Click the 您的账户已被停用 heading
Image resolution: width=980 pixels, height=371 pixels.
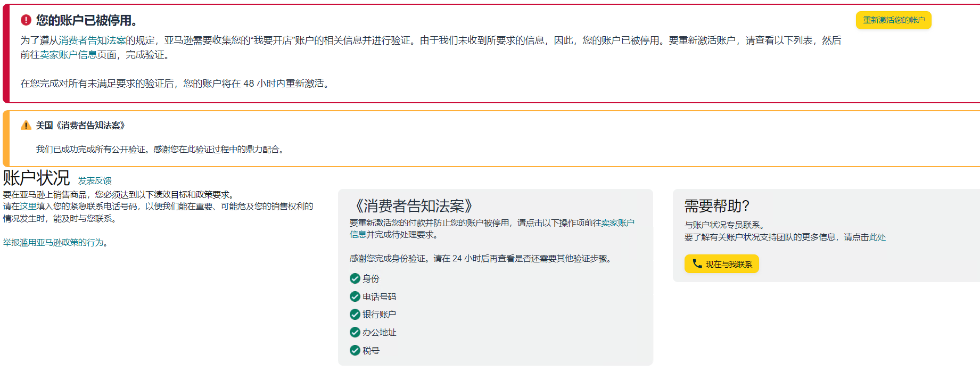click(87, 20)
